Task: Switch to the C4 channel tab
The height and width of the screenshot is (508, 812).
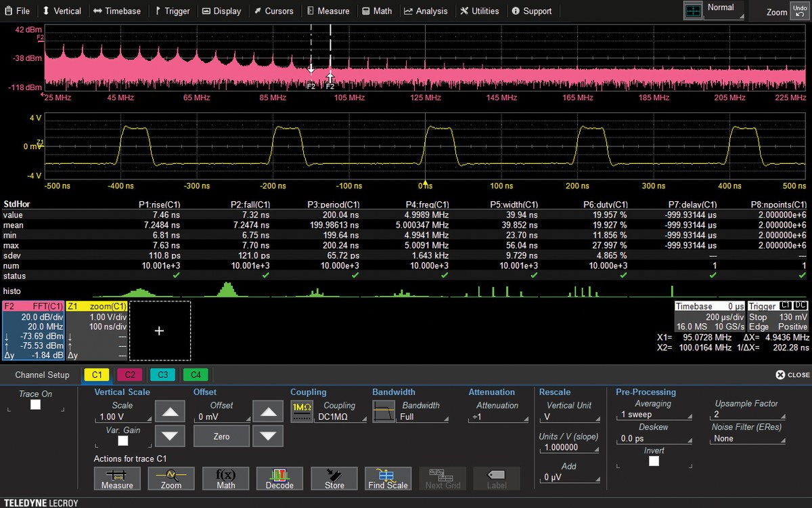Action: click(x=196, y=375)
